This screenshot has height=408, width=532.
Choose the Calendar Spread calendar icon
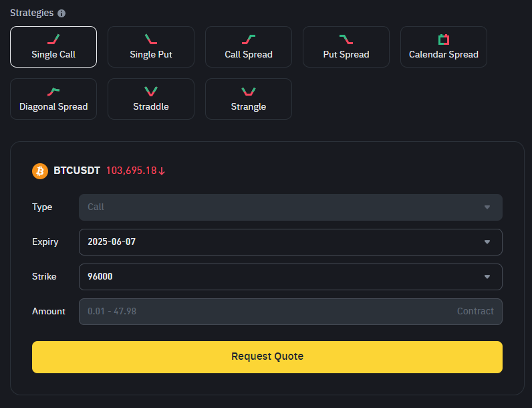point(444,39)
